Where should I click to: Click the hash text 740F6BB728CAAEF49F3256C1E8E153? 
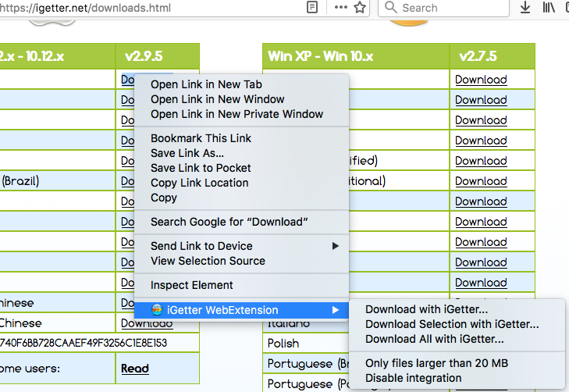[x=84, y=343]
